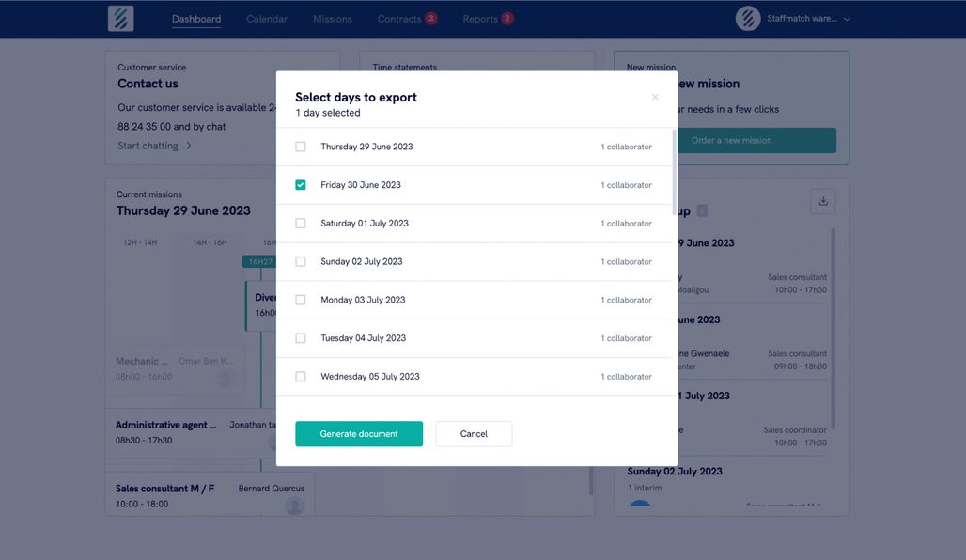Uncheck Friday 30 June 2023
The width and height of the screenshot is (966, 560).
301,184
